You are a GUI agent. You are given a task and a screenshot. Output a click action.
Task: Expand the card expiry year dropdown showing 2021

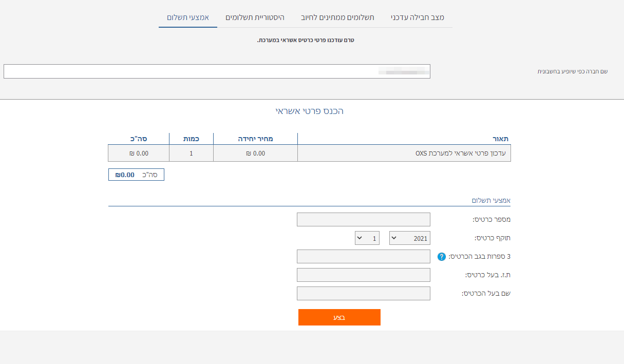(x=410, y=238)
